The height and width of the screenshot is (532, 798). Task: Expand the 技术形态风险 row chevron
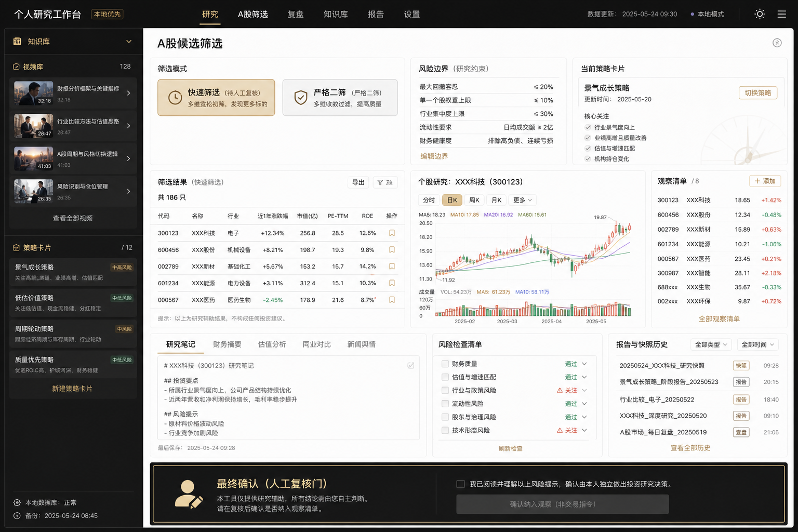click(584, 430)
